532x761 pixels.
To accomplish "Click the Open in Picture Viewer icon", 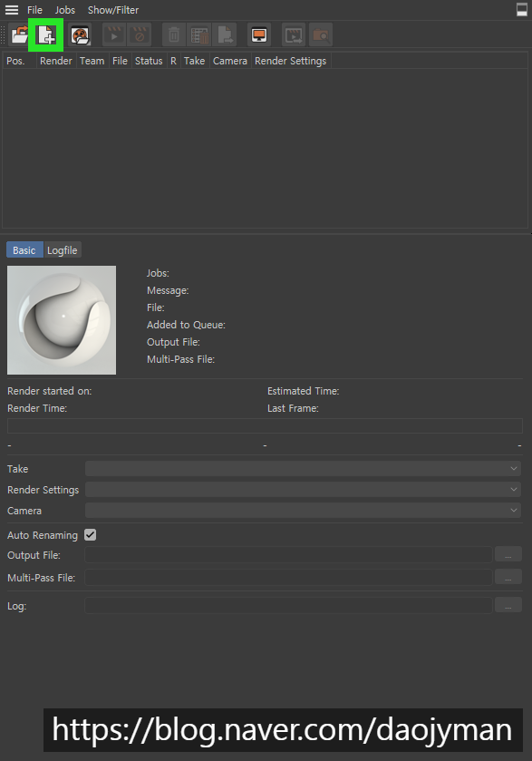I will 294,35.
